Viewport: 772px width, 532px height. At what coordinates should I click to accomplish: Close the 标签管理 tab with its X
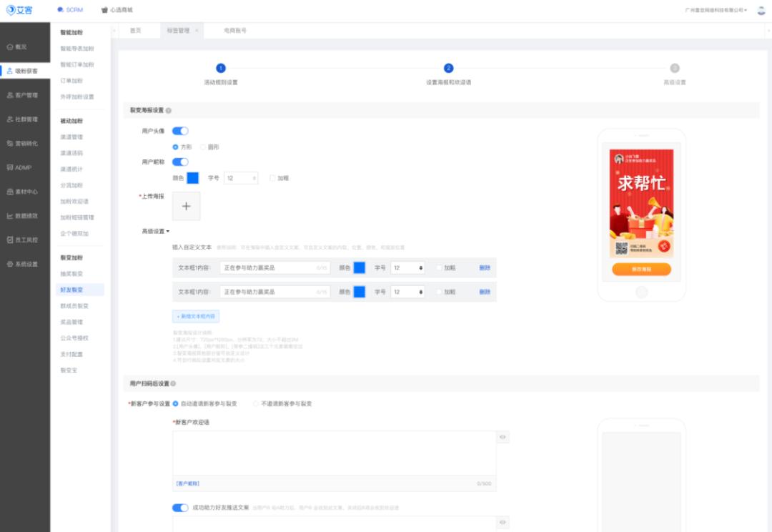pos(197,31)
